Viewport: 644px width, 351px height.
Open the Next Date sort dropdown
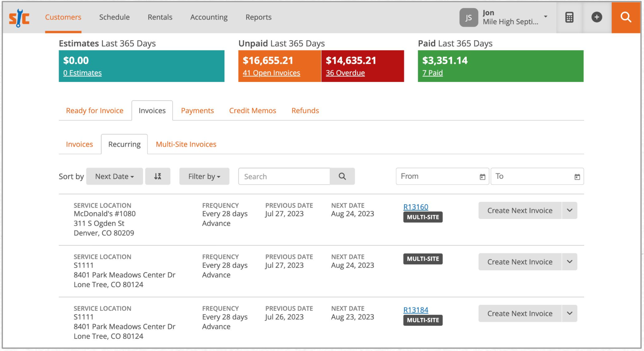click(x=114, y=176)
